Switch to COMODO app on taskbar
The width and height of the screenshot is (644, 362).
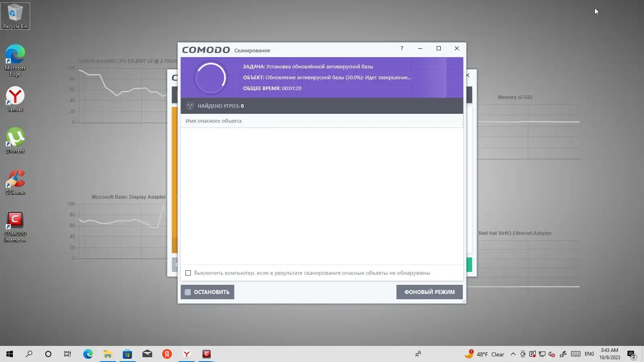pos(206,354)
